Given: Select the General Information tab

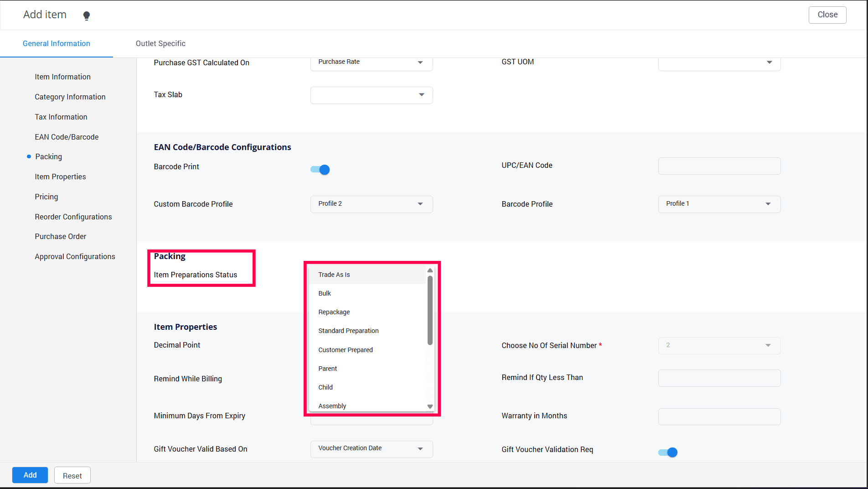Looking at the screenshot, I should (57, 43).
